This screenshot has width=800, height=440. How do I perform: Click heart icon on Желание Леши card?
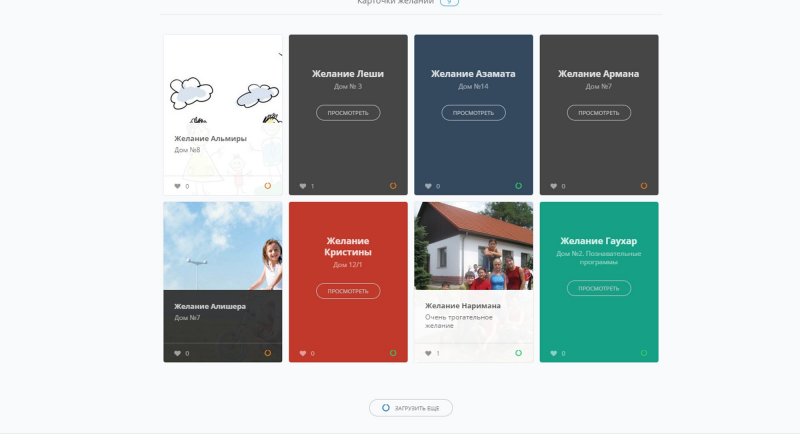[x=303, y=186]
